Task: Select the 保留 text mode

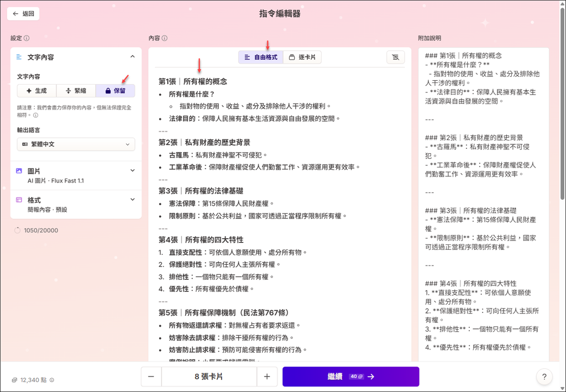Action: click(x=116, y=91)
